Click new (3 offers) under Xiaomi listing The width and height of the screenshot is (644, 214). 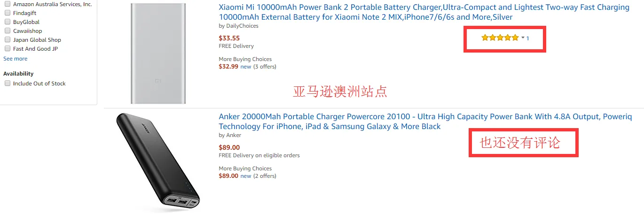point(246,67)
